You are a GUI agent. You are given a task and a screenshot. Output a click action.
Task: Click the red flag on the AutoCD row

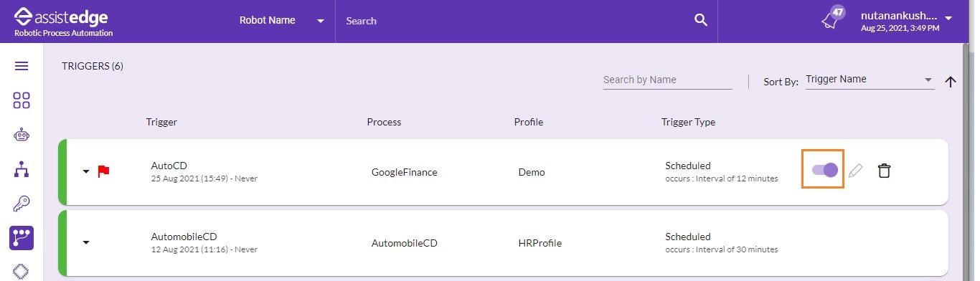(103, 171)
